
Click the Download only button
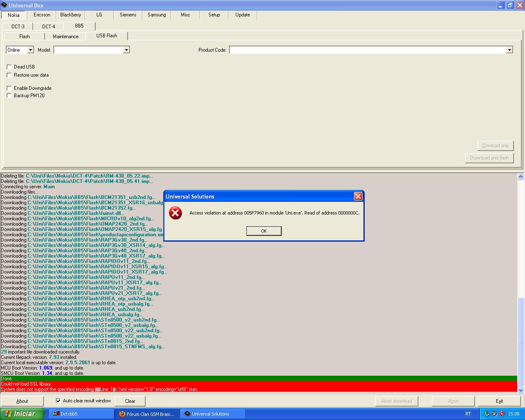click(x=495, y=146)
